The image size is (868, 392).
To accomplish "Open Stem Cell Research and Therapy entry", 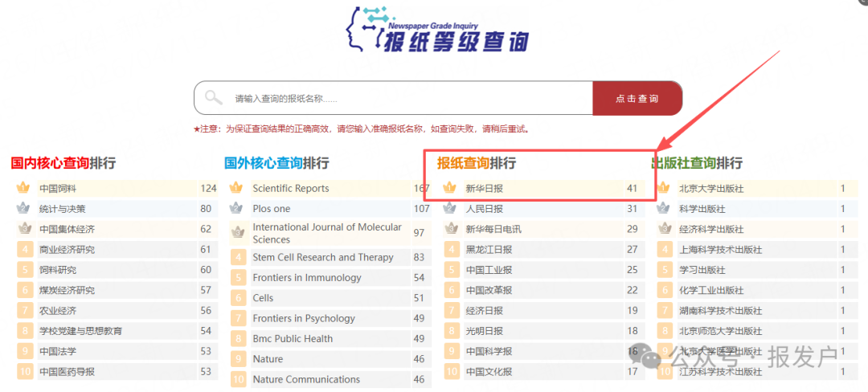I will tap(323, 257).
